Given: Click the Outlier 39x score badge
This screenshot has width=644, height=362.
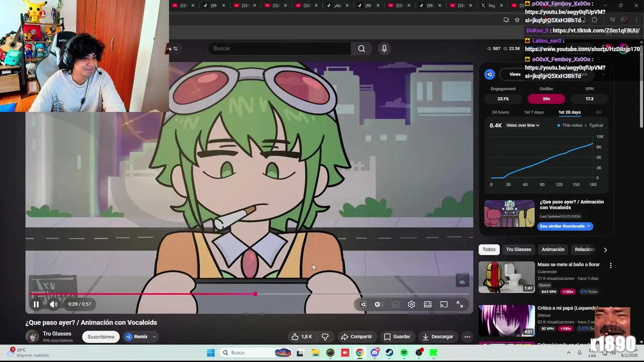Looking at the screenshot, I should pyautogui.click(x=546, y=99).
